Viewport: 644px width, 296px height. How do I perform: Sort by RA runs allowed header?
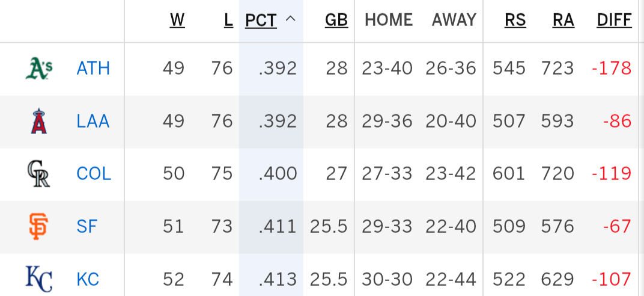563,20
